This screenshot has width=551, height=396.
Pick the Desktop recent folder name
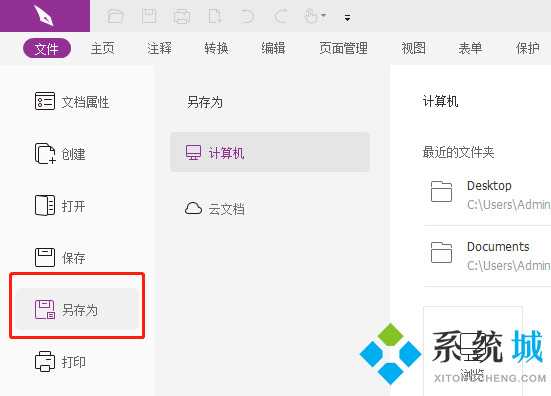pos(489,186)
